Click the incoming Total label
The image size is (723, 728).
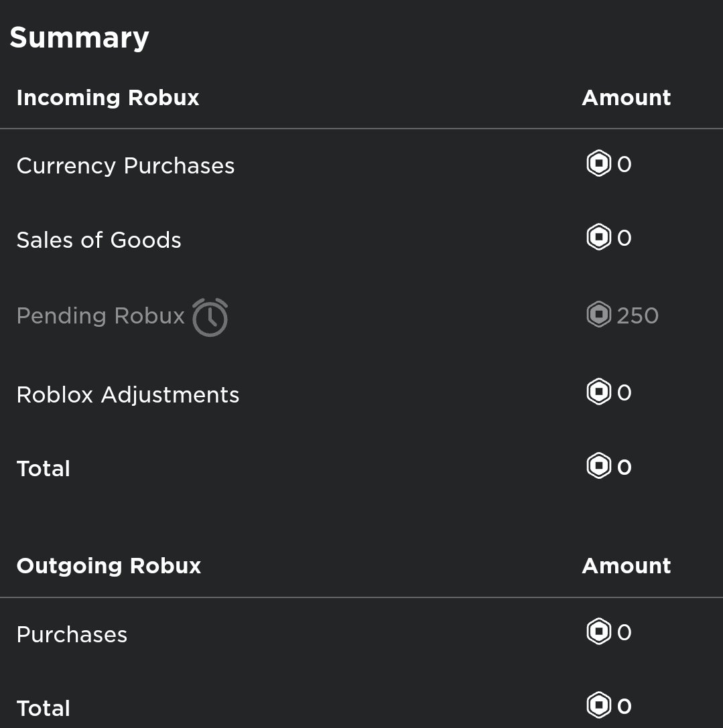point(43,468)
